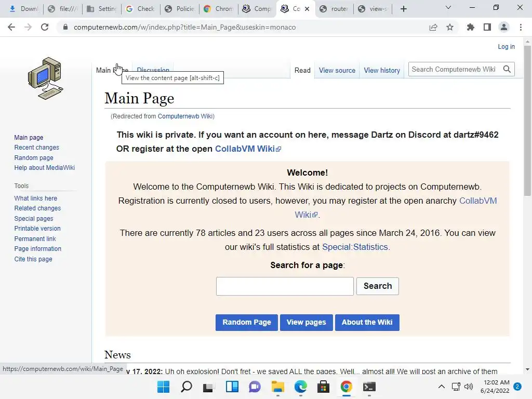The image size is (532, 399).
Task: Switch to the Downloads tab
Action: 24,9
